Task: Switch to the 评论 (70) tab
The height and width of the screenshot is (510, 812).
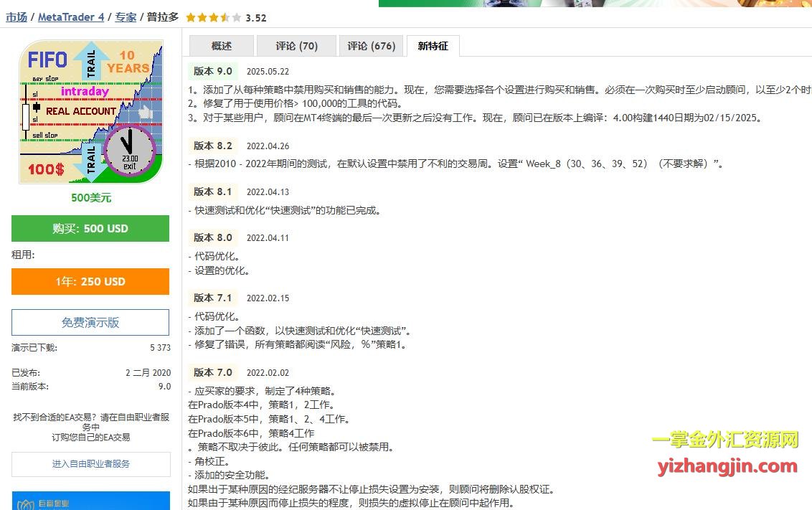Action: [x=296, y=46]
